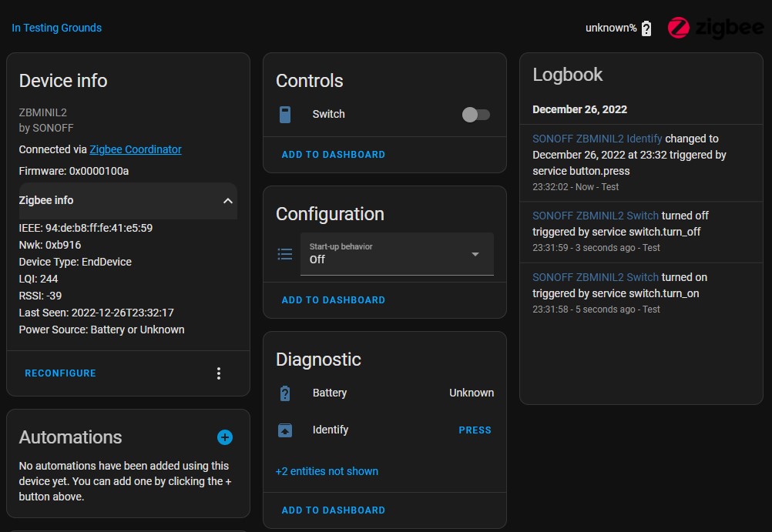Viewport: 772px width, 532px height.
Task: Open the device info three-dot menu
Action: (219, 373)
